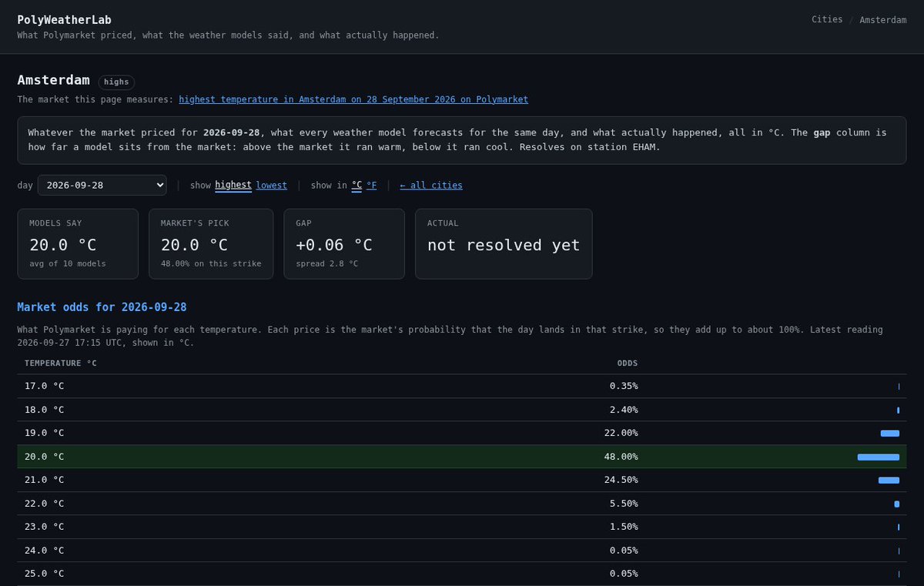Click the Amsterdam breadcrumb label
Viewport: 924px width, 586px height.
tap(883, 19)
